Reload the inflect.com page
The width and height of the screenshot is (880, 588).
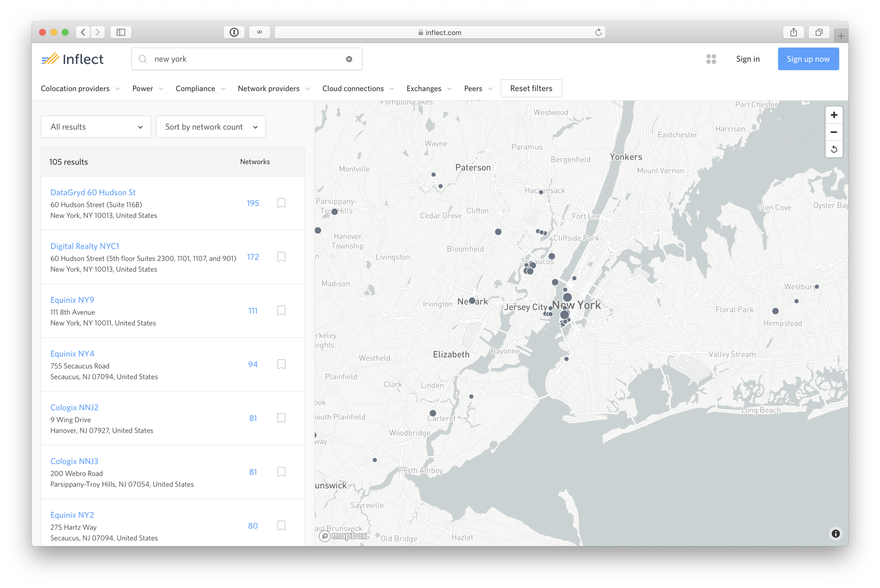598,32
